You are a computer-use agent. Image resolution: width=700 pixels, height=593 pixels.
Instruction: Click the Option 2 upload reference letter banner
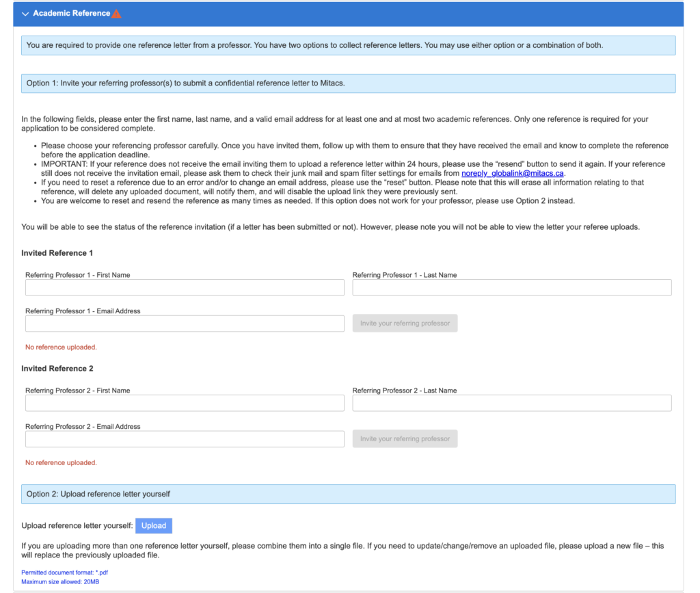348,495
